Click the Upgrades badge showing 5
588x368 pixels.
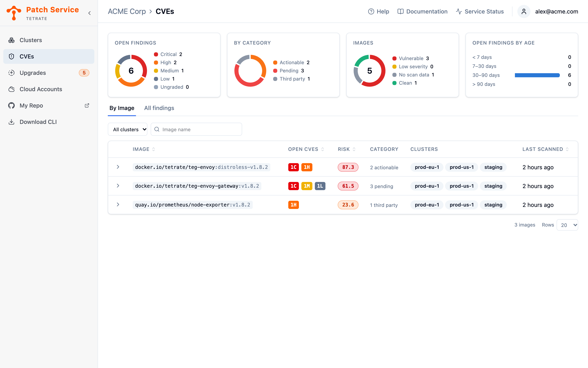[x=84, y=73]
